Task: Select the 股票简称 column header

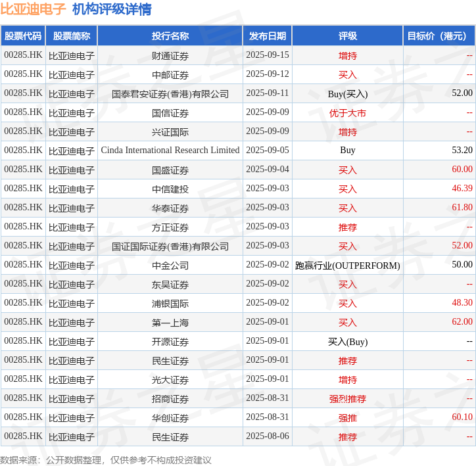Action: point(72,35)
